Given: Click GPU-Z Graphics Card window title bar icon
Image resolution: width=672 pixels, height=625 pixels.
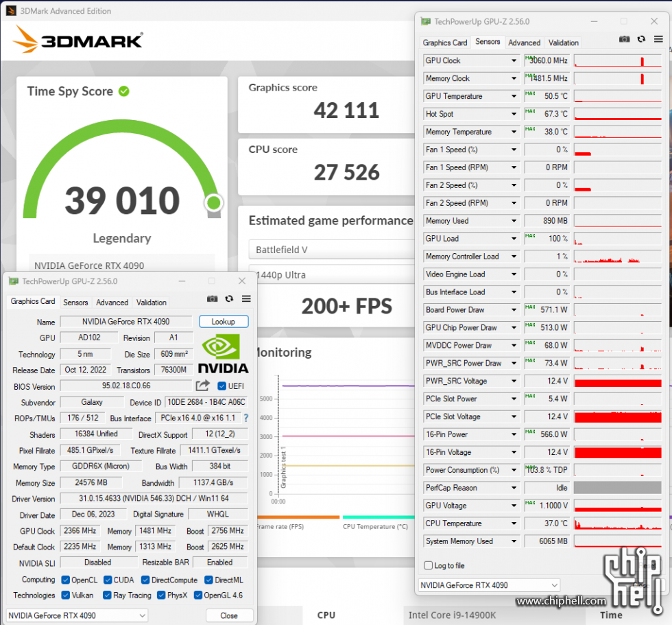Looking at the screenshot, I should [x=14, y=281].
